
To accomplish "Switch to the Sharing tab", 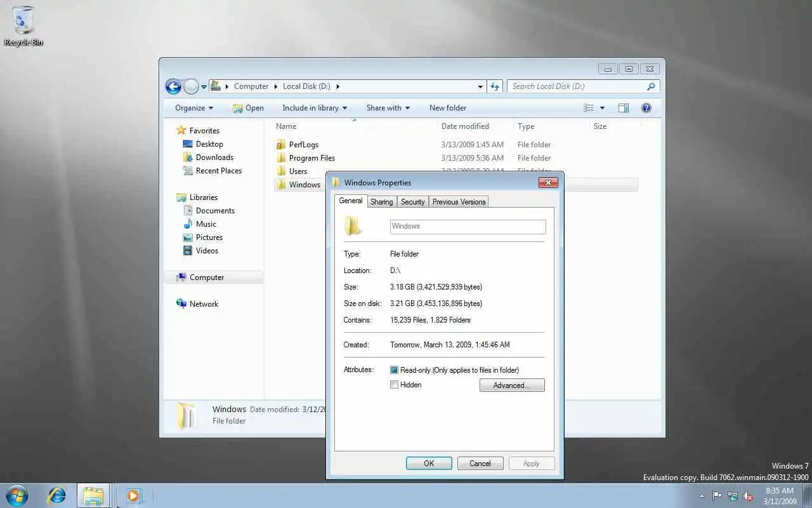I will pos(382,202).
